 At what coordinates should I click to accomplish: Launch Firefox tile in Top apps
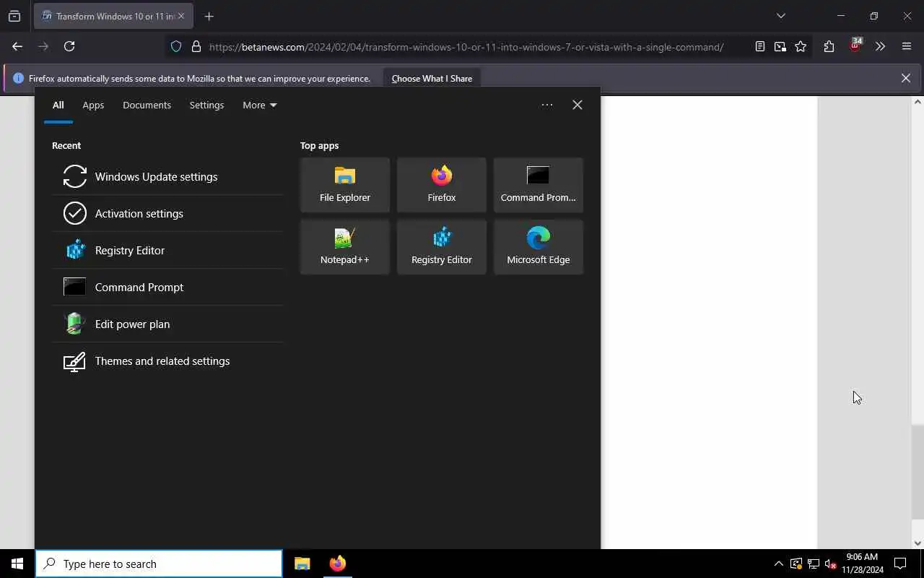pos(442,185)
